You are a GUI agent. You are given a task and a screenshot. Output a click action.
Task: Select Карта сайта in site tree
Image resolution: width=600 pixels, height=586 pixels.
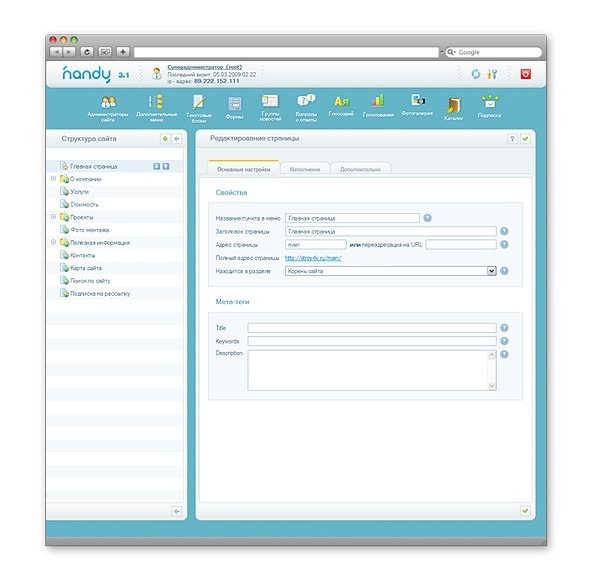(86, 268)
